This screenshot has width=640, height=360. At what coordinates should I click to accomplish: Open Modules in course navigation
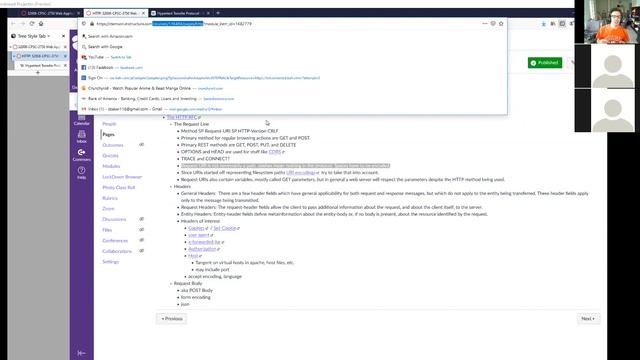point(111,166)
